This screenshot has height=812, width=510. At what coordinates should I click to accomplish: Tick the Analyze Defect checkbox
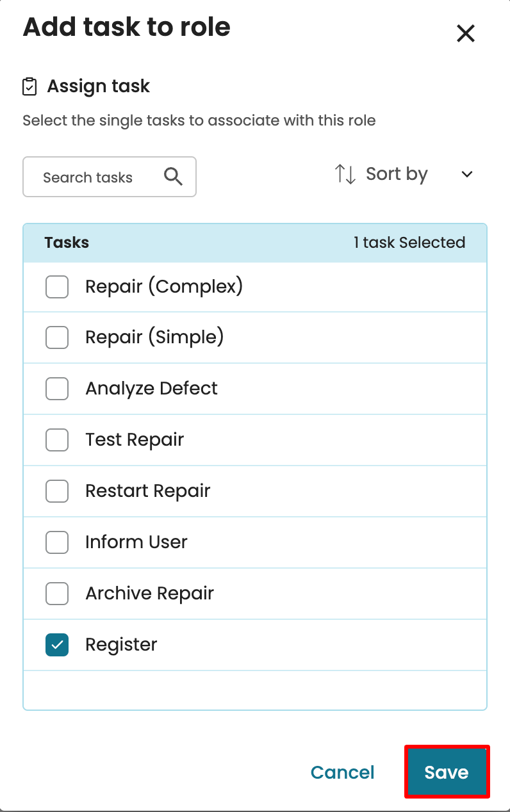(57, 389)
